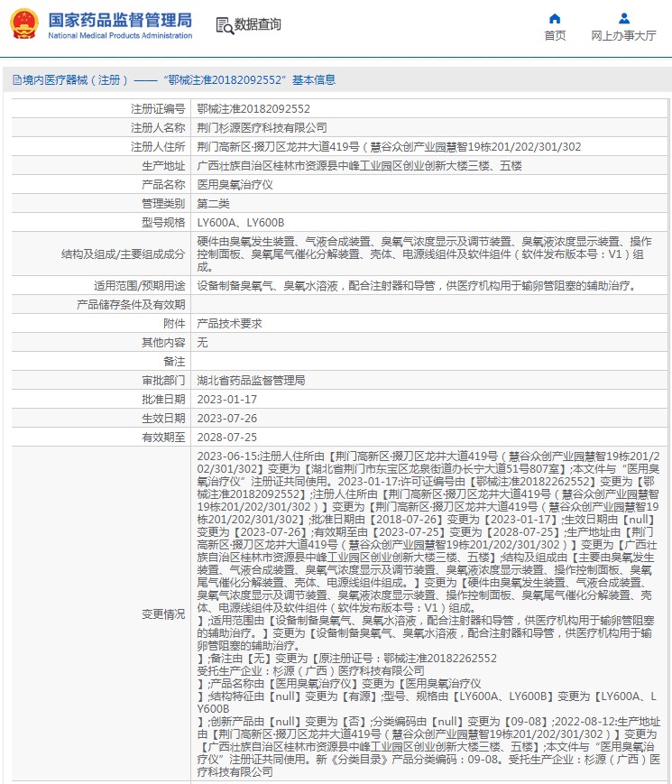Select model value LY600A、LY600B
This screenshot has height=784, width=672.
pyautogui.click(x=241, y=223)
